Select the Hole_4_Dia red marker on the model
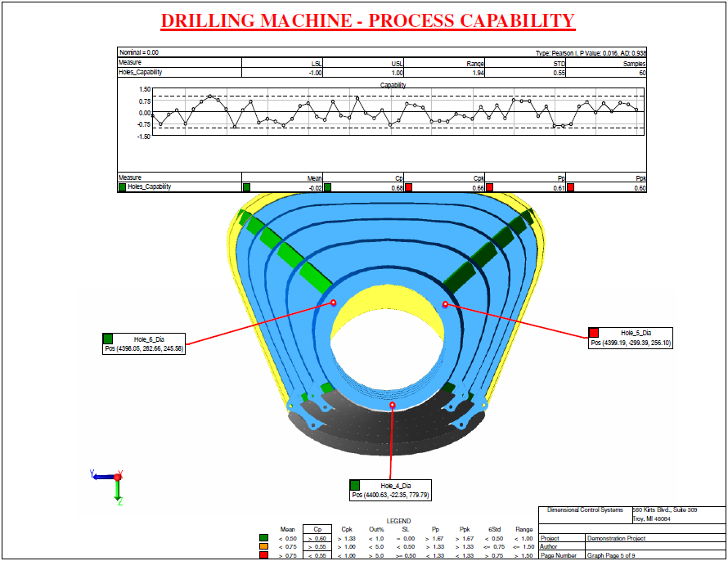 point(393,405)
